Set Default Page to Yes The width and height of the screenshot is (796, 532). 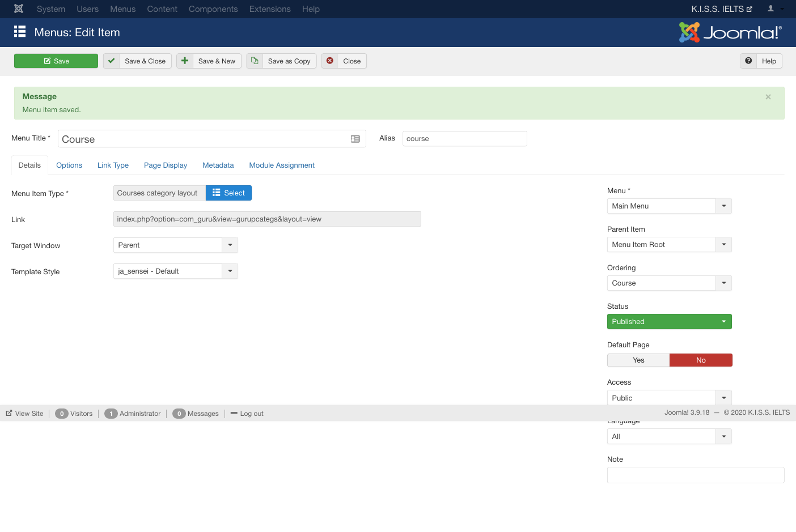[638, 360]
